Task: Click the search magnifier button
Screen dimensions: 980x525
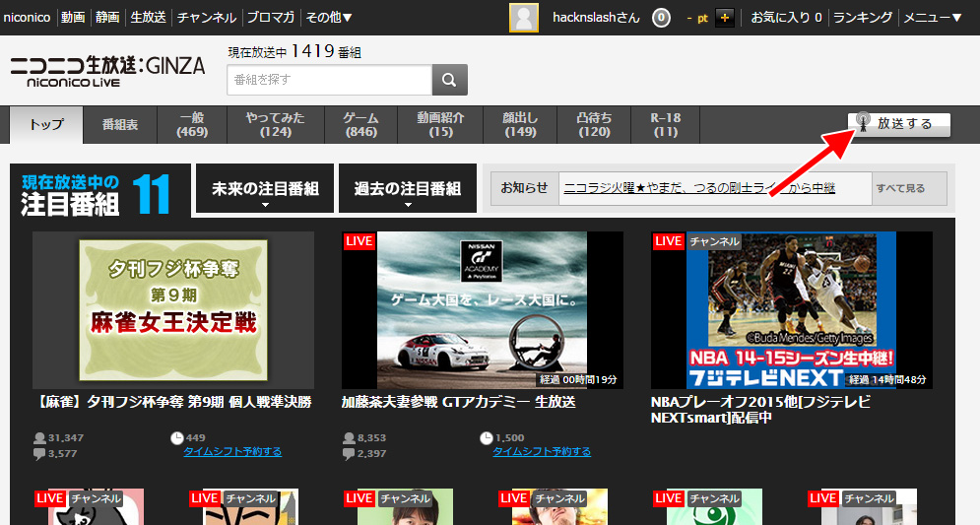Action: pyautogui.click(x=449, y=80)
